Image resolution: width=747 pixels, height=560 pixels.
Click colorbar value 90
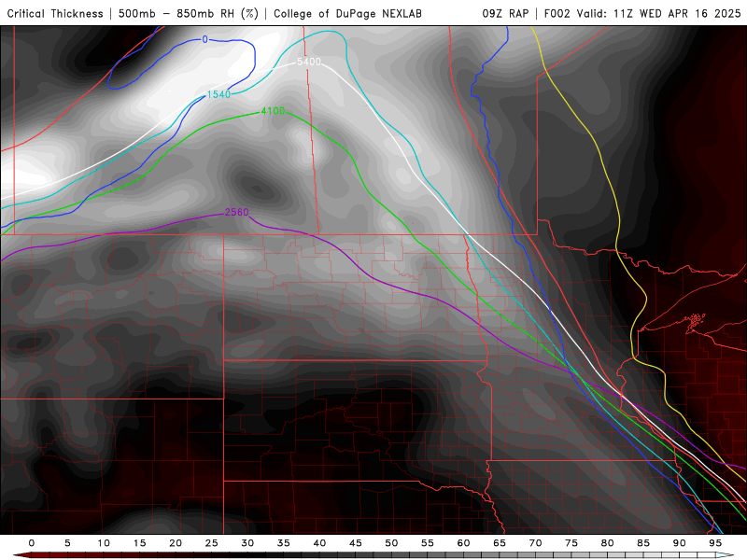point(680,543)
